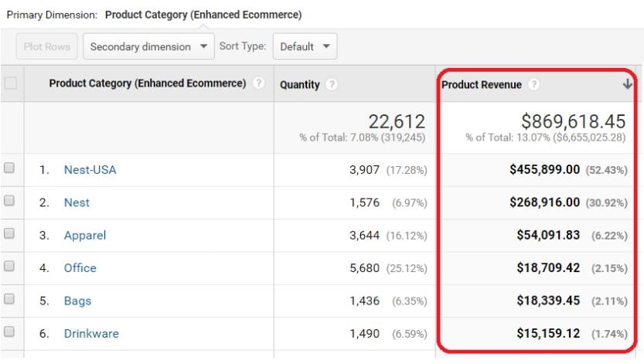Click the Plot Rows button
The height and width of the screenshot is (364, 644).
coord(47,46)
